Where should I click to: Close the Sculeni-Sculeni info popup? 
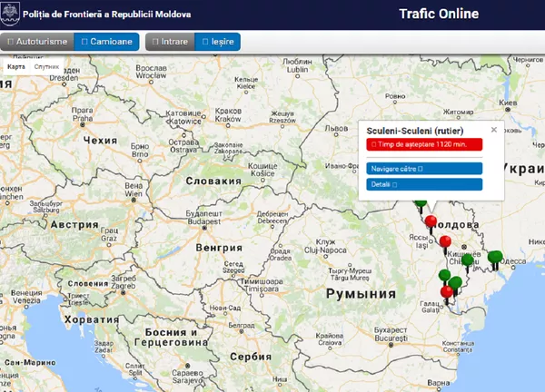(x=493, y=130)
